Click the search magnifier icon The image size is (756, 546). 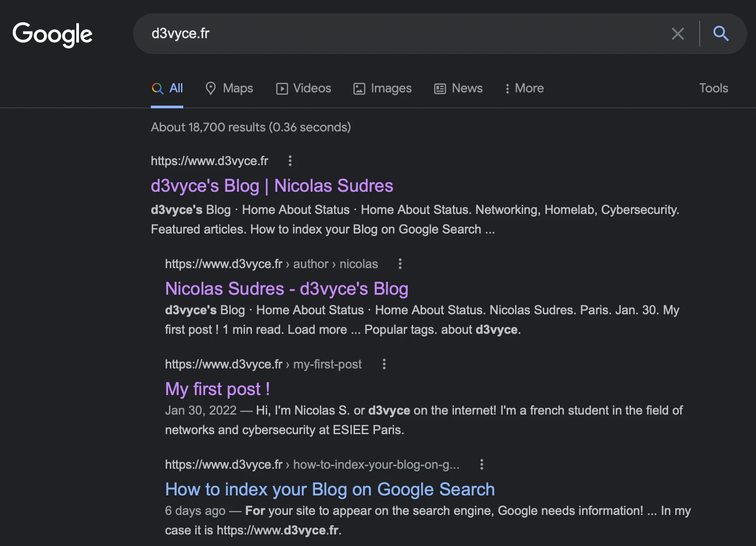[x=721, y=34]
